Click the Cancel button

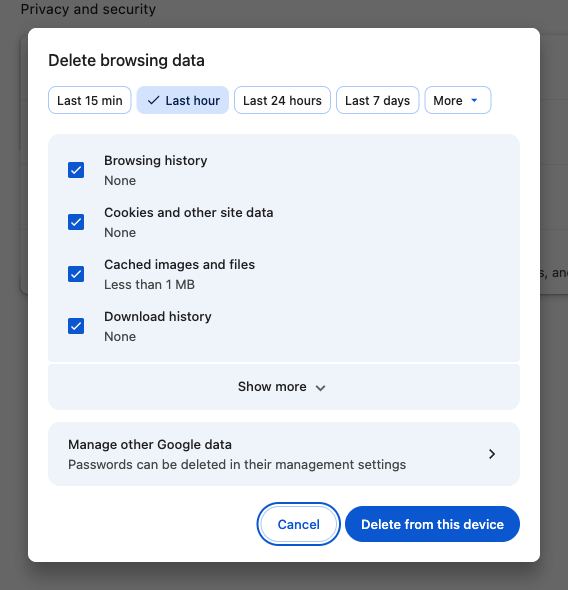pyautogui.click(x=299, y=524)
